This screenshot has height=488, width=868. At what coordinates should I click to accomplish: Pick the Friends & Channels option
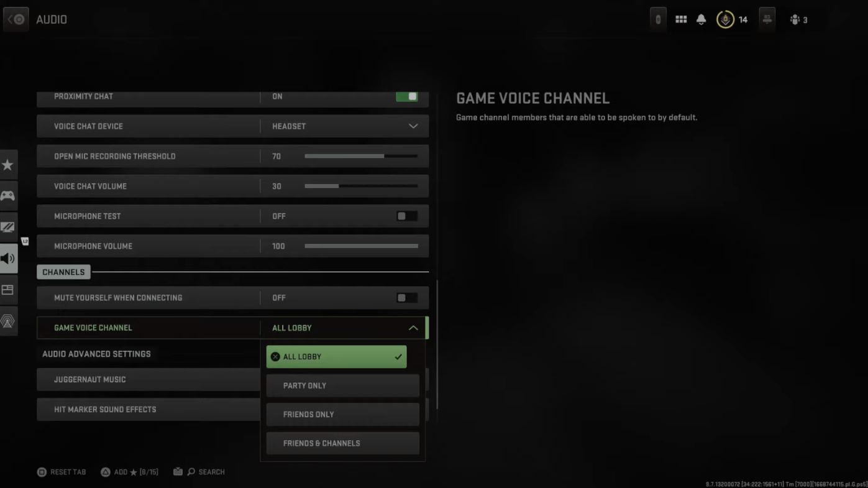[342, 443]
